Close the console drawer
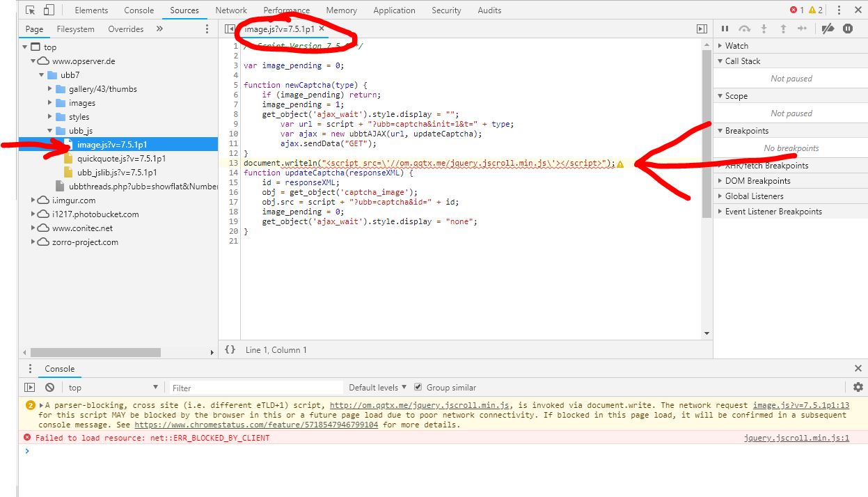This screenshot has width=868, height=497. [858, 368]
